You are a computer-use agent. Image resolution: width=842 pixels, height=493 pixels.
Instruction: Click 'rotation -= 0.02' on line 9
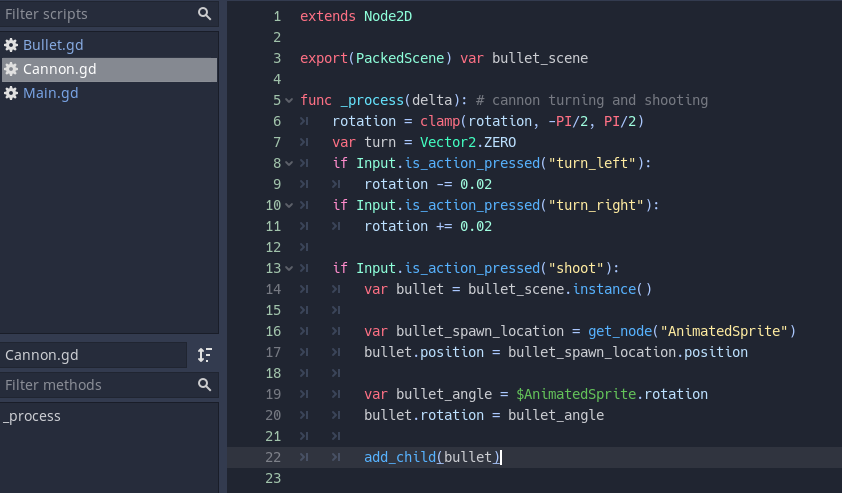click(x=428, y=184)
